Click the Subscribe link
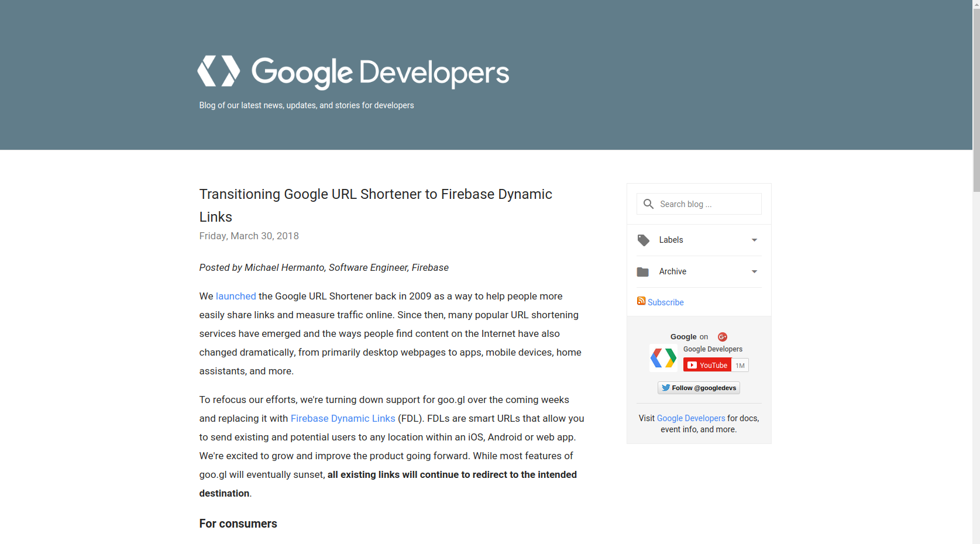The image size is (980, 544). 666,302
